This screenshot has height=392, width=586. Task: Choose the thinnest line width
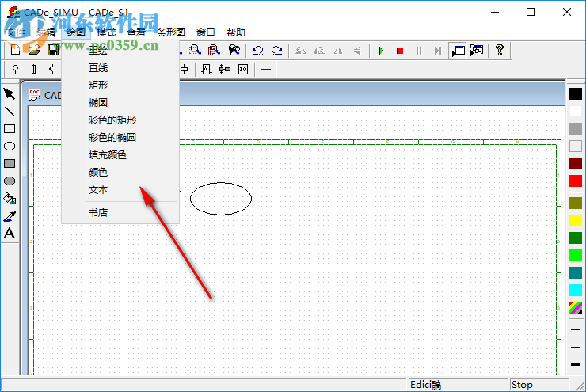click(x=576, y=330)
